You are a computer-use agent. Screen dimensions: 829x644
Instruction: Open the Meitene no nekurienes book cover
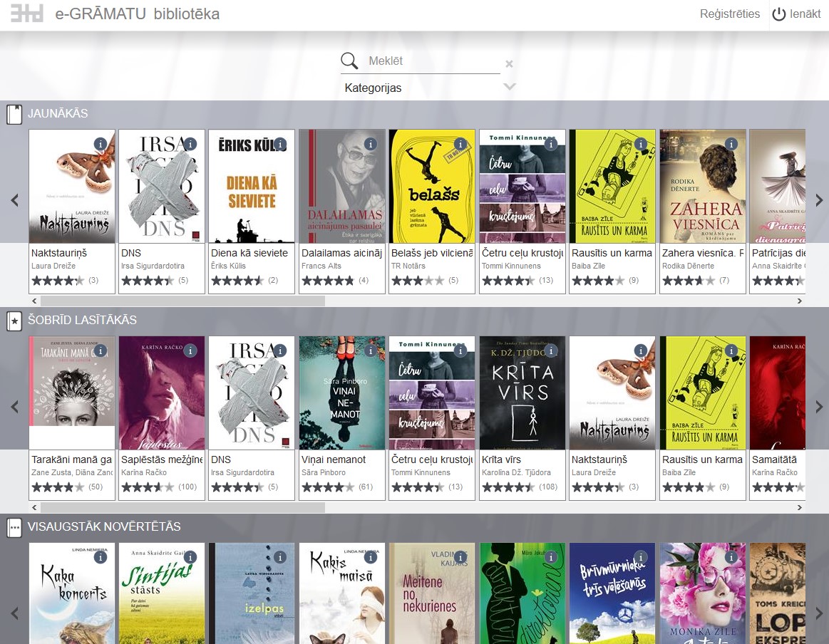pos(432,593)
